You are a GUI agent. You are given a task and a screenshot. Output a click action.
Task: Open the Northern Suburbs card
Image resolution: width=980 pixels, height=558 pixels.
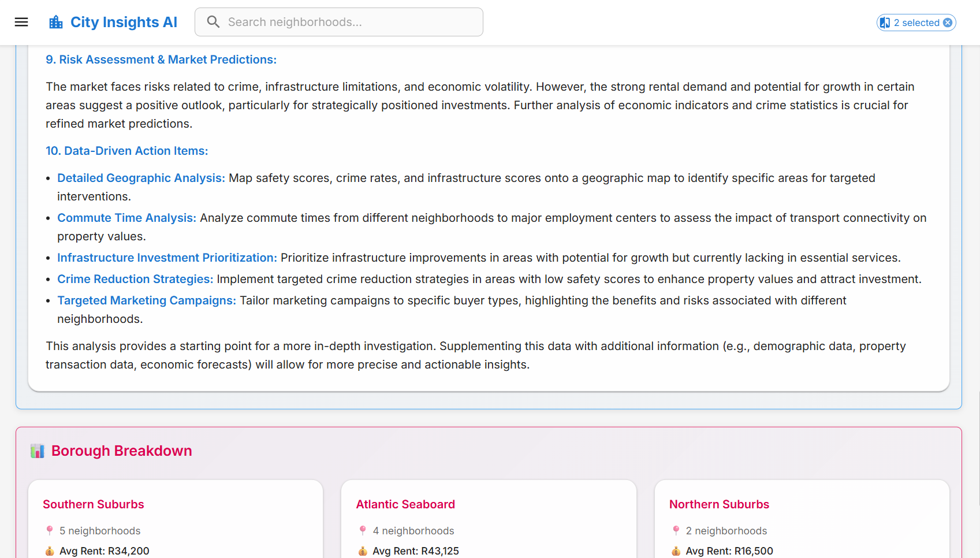tap(802, 519)
